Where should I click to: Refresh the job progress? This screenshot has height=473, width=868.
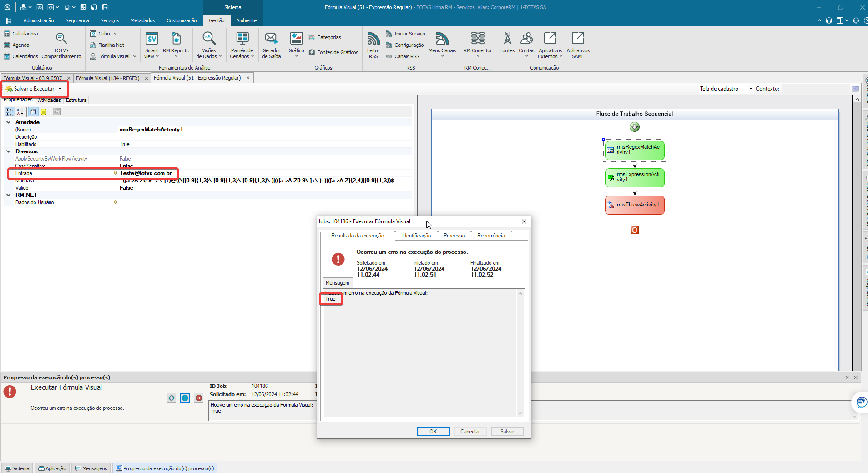[x=171, y=398]
